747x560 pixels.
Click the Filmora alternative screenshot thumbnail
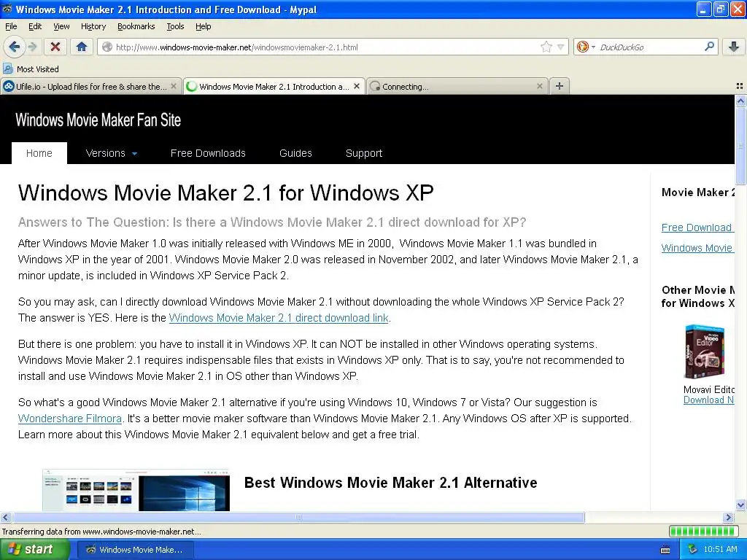click(136, 489)
